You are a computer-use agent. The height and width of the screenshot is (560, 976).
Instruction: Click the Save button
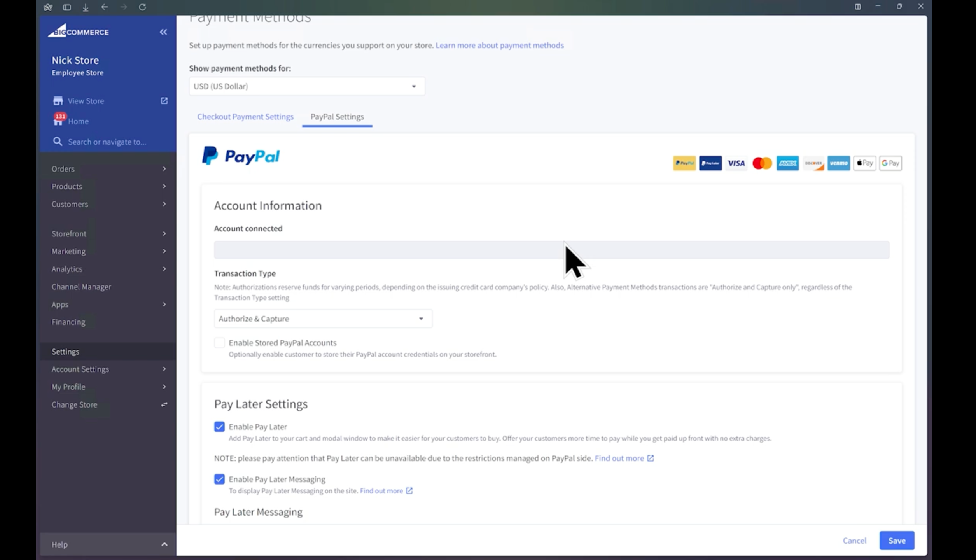tap(896, 541)
